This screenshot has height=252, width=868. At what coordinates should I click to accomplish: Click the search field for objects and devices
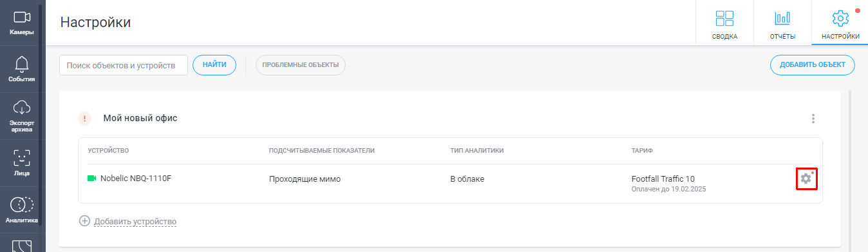tap(124, 65)
